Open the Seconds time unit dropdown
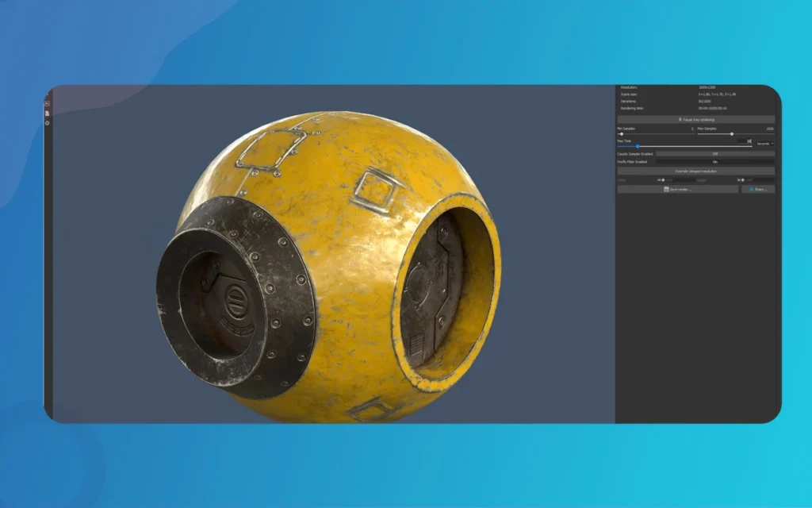This screenshot has width=812, height=508. (x=764, y=144)
